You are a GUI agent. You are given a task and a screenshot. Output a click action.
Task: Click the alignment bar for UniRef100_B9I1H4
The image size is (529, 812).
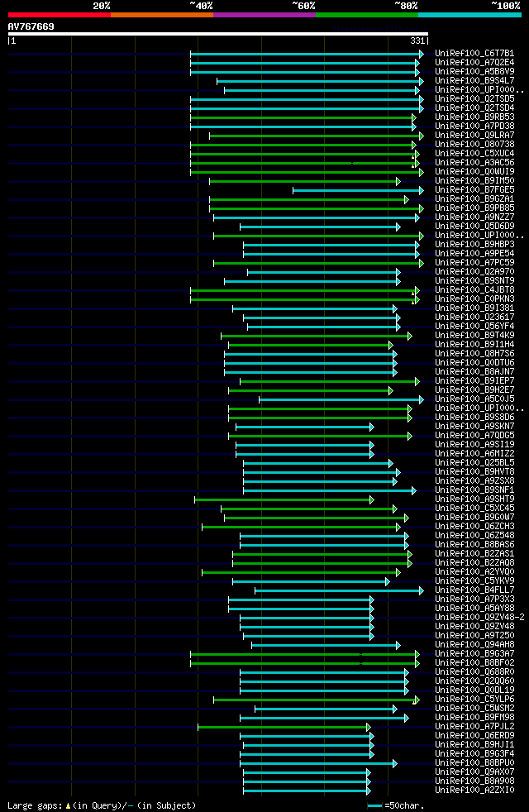pyautogui.click(x=311, y=346)
